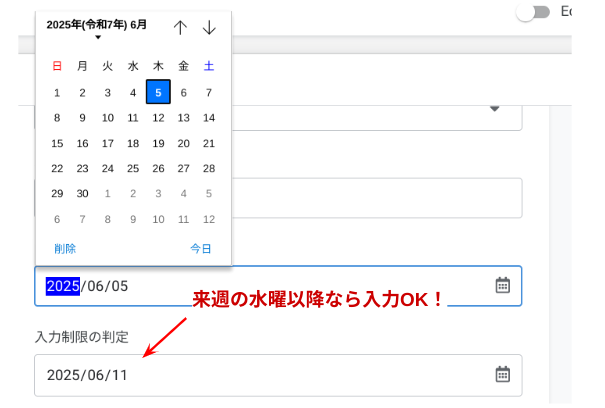
Task: Open the dropdown arrow behind the calendar popup
Action: (495, 109)
